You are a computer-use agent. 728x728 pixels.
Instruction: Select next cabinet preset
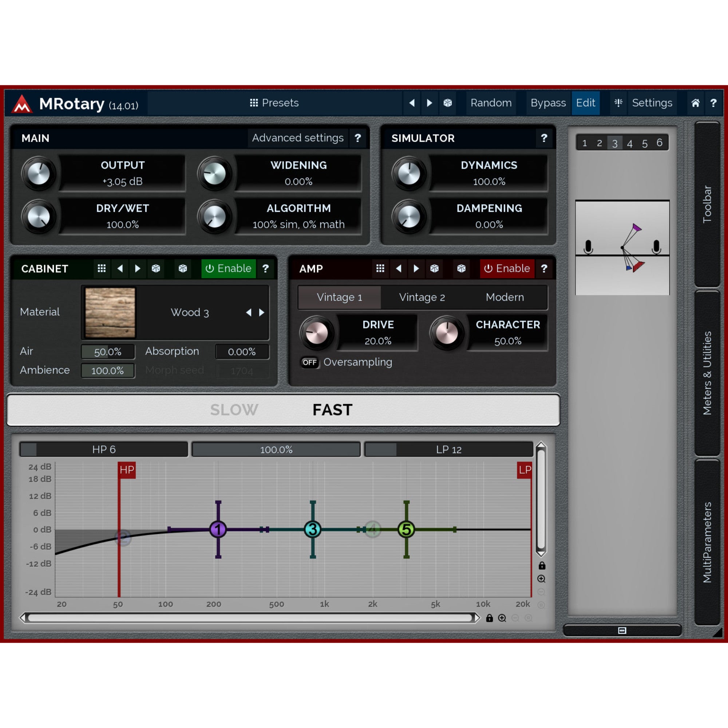[138, 268]
